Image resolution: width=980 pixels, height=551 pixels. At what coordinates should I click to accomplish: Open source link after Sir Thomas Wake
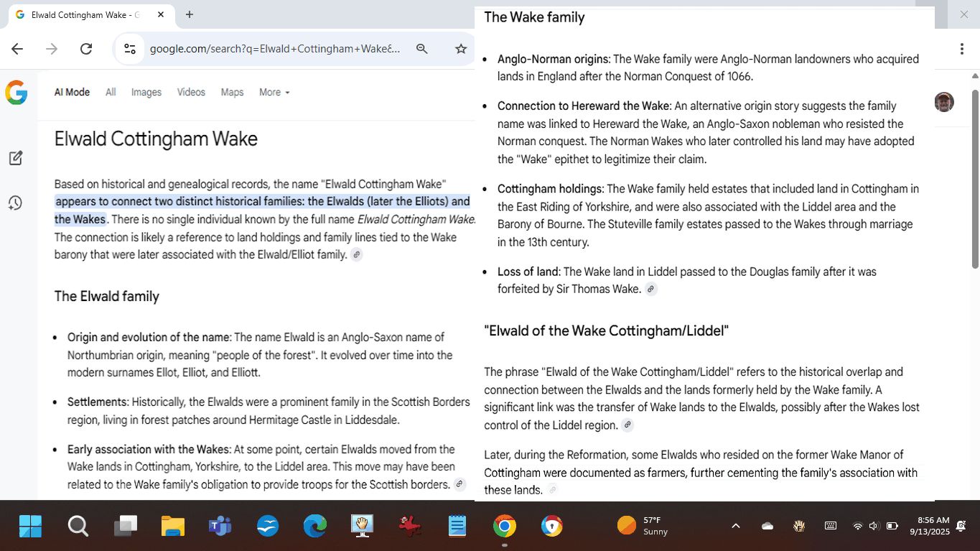[x=650, y=290]
